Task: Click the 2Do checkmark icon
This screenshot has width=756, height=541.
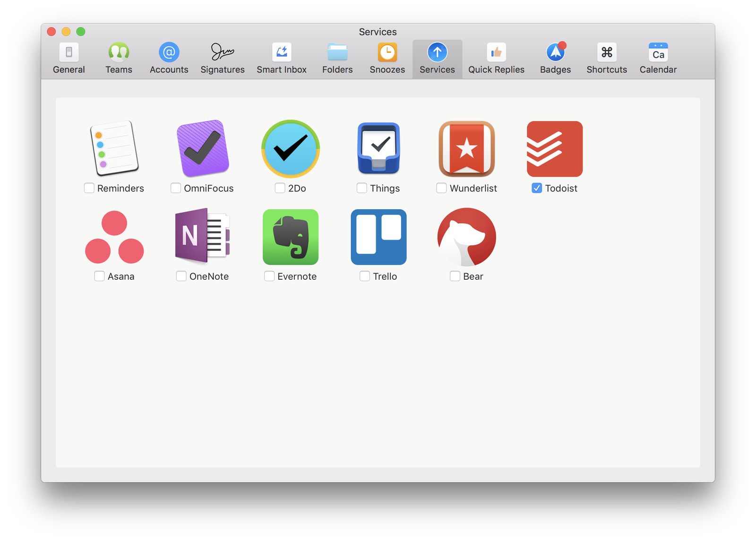Action: coord(291,149)
